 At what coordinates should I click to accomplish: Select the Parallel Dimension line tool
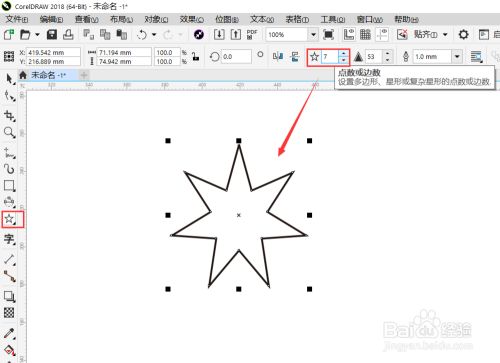[x=9, y=259]
